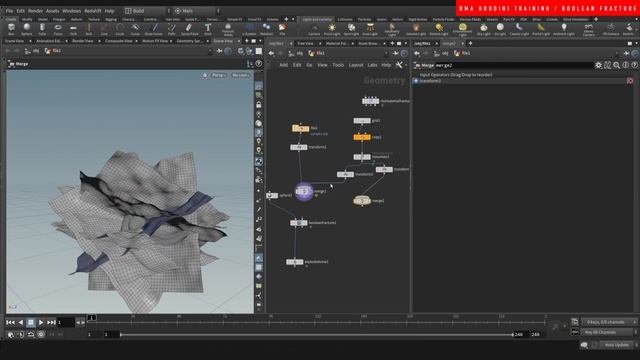This screenshot has height=360, width=640.
Task: Click the merge2 node name field
Action: pyautogui.click(x=514, y=65)
